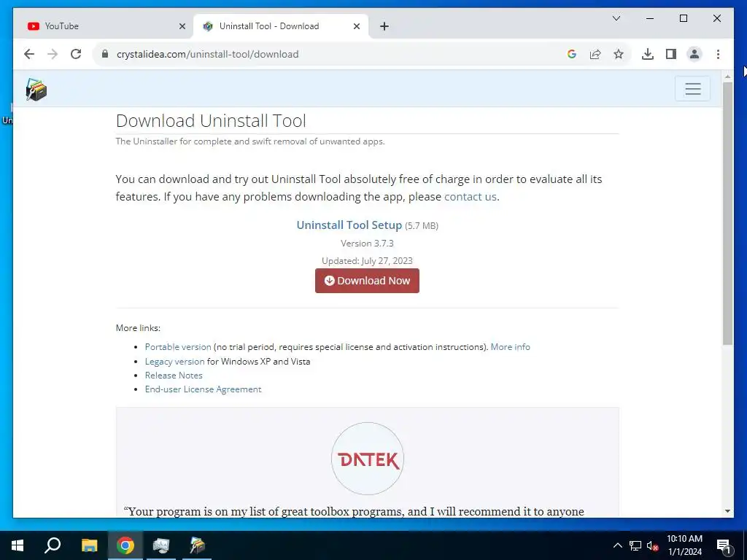Screen dimensions: 747x560
Task: Open File Explorer from taskbar
Action: tap(89, 545)
